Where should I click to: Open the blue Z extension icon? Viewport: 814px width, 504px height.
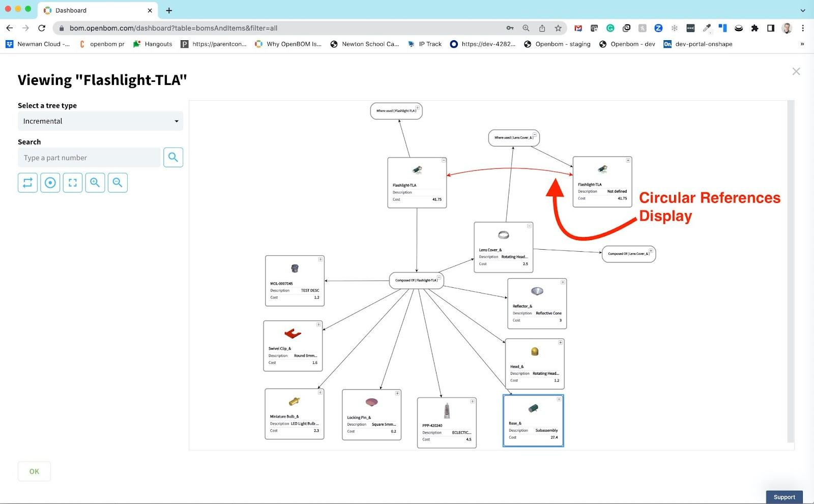[x=658, y=28]
